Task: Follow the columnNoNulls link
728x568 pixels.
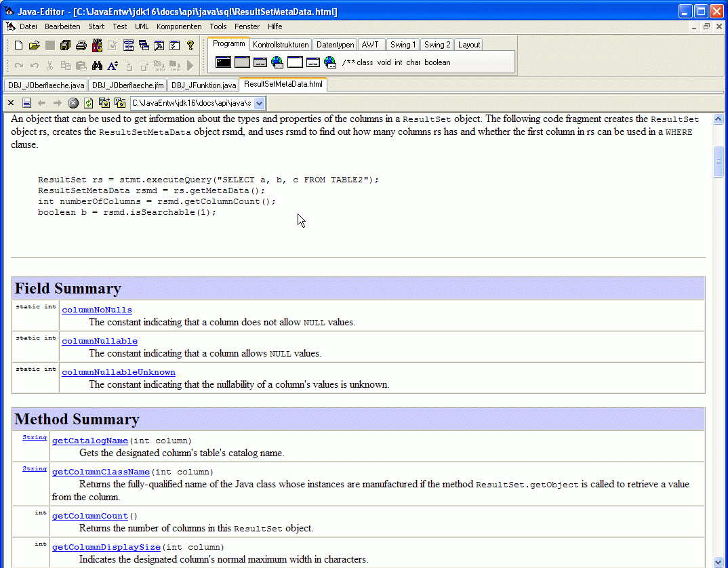Action: point(97,310)
